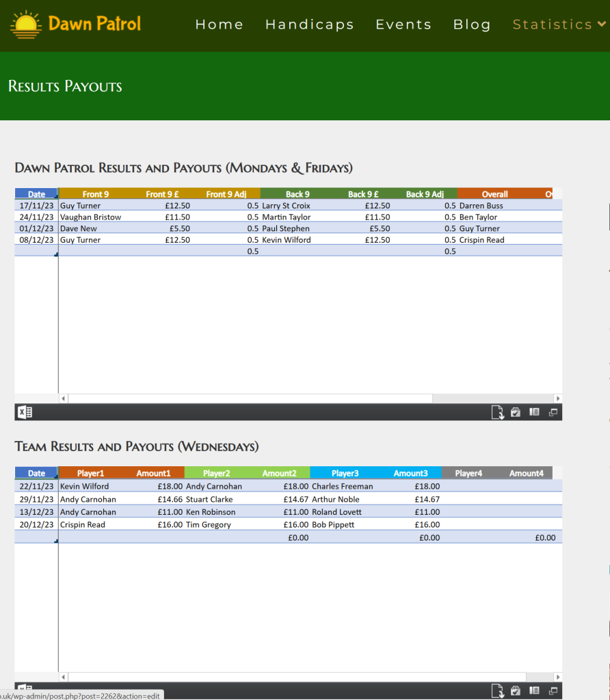Click the save-copy icon in the top Excel embed bar
This screenshot has height=700, width=610.
click(x=516, y=412)
